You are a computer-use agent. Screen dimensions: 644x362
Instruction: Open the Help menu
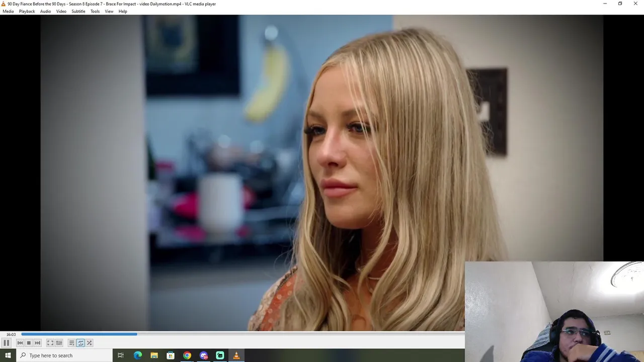pyautogui.click(x=123, y=11)
